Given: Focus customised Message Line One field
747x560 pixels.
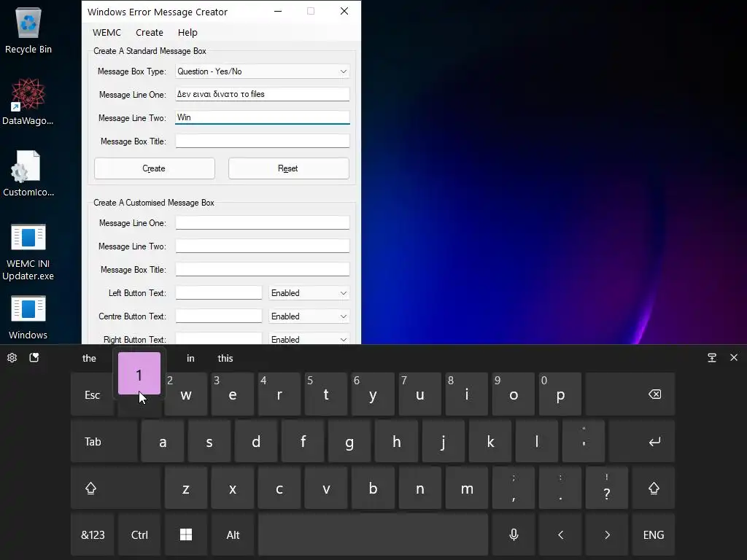Looking at the screenshot, I should [x=263, y=223].
